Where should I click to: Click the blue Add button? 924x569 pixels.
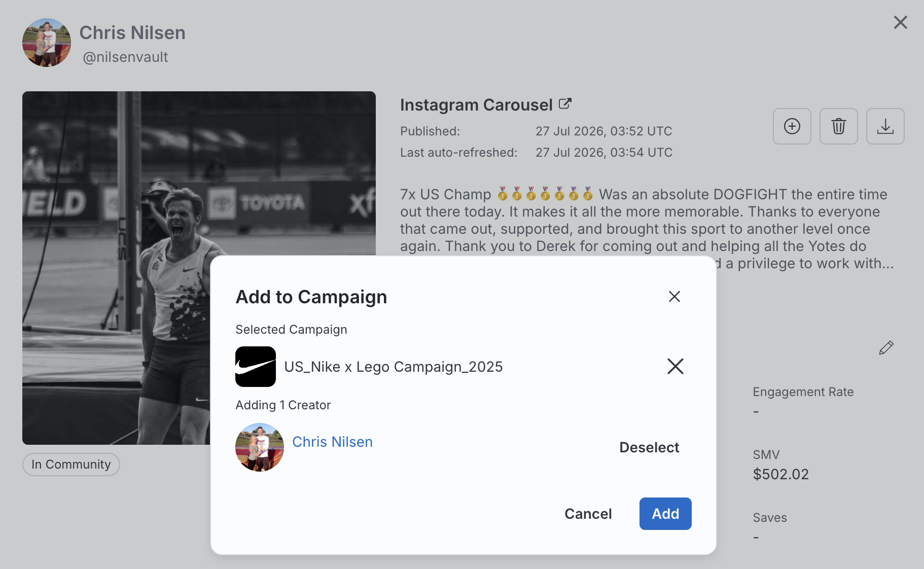click(665, 514)
